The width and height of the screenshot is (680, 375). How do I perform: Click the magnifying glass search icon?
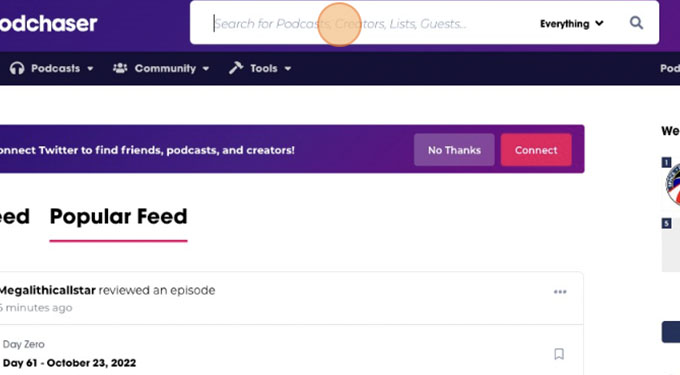(636, 23)
